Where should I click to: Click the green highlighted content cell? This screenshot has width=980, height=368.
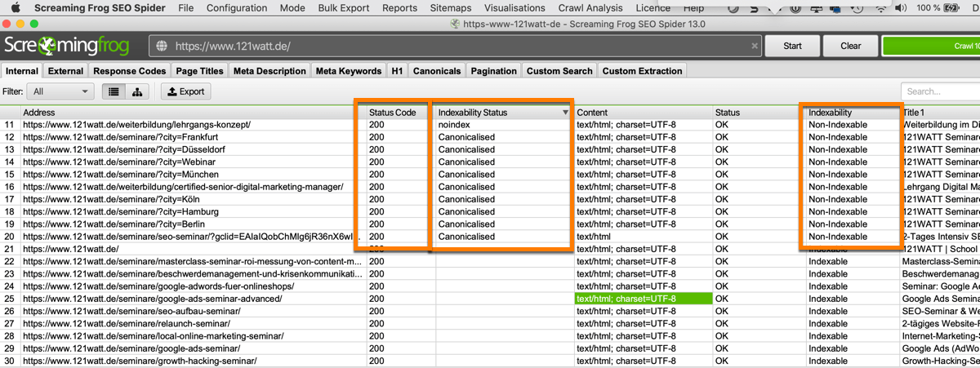point(644,299)
